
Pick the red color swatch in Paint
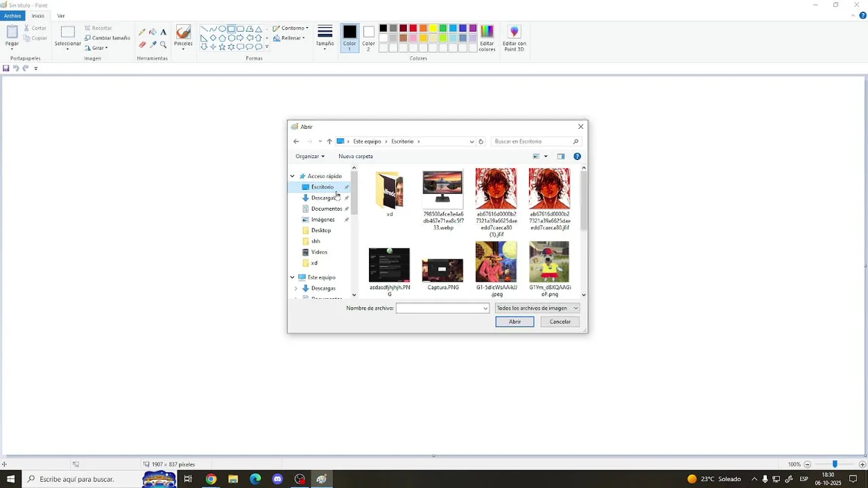(x=413, y=28)
